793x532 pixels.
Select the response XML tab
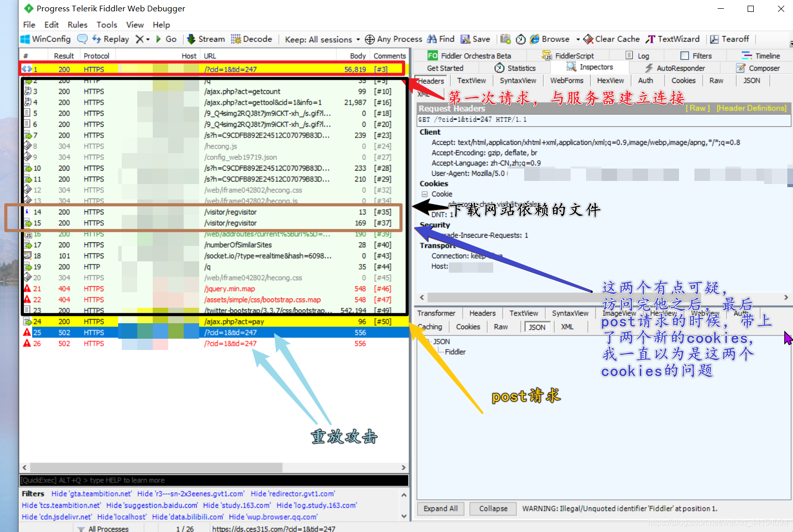tap(567, 327)
